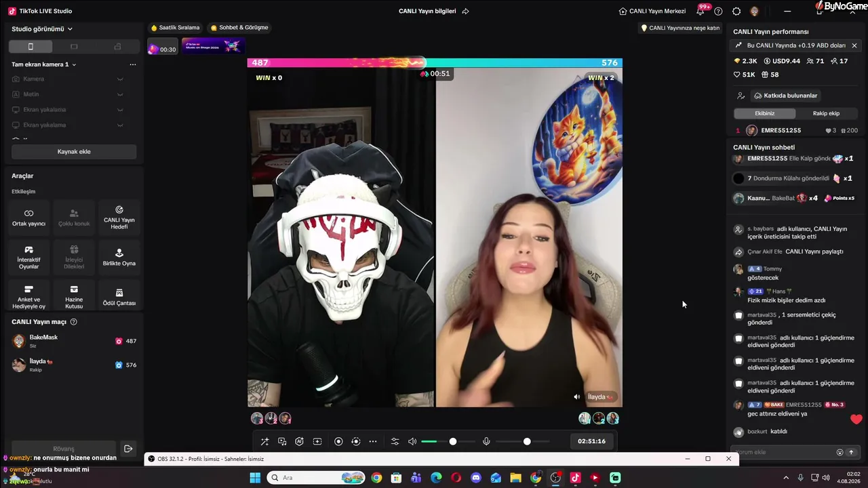The image size is (868, 488).
Task: Open the Ortak yayıncı tool
Action: tap(28, 218)
